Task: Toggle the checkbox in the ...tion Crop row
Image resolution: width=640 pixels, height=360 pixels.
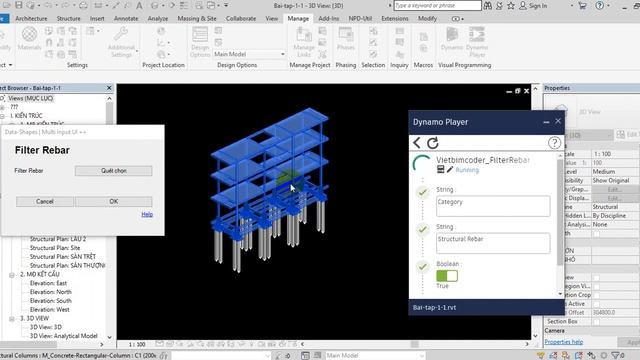Action: [596, 295]
